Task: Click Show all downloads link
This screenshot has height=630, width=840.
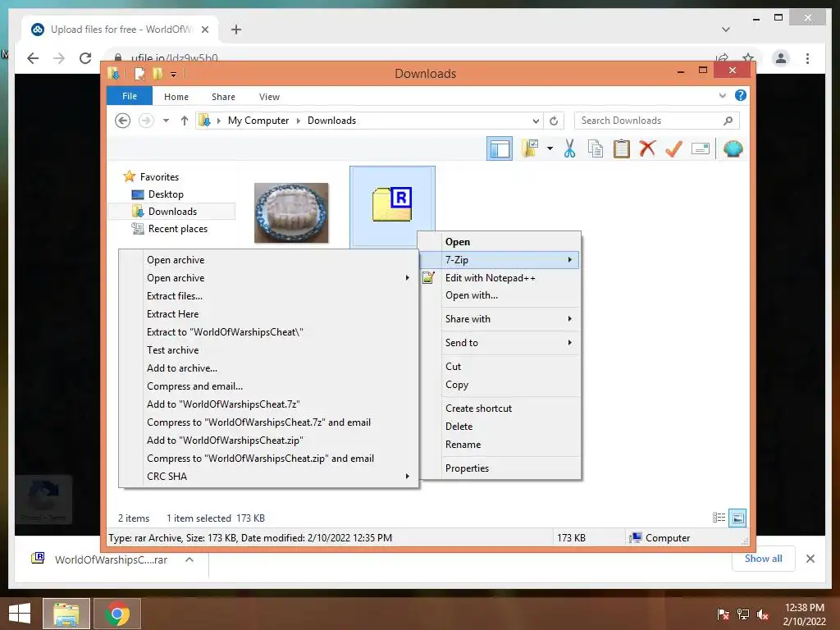Action: [764, 559]
